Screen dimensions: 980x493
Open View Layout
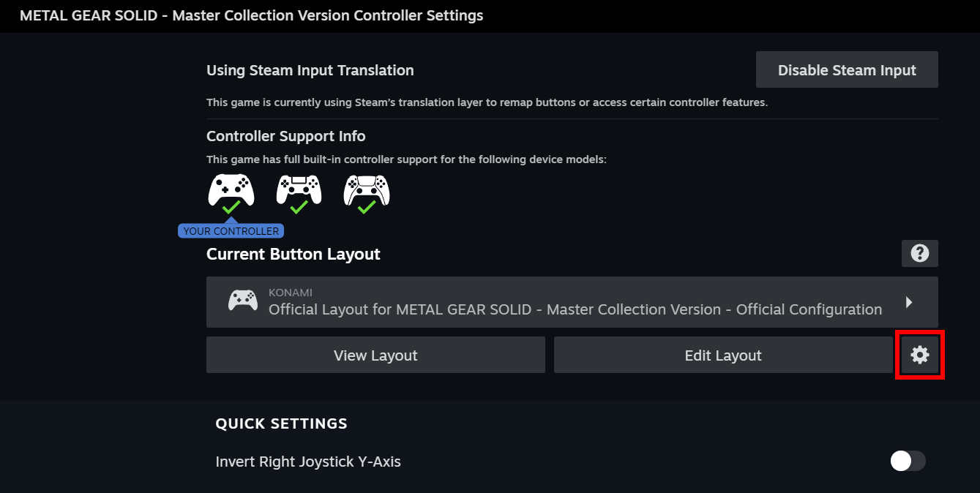(375, 355)
